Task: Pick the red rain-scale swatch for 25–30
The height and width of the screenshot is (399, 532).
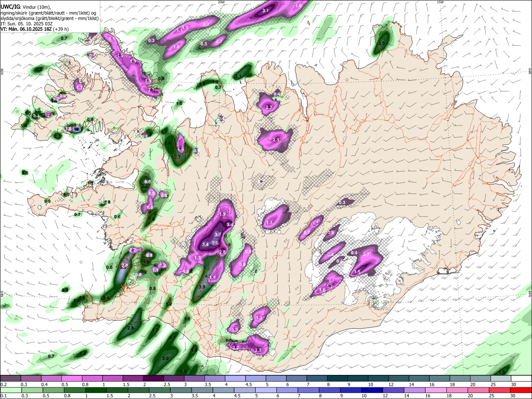Action: (500, 390)
